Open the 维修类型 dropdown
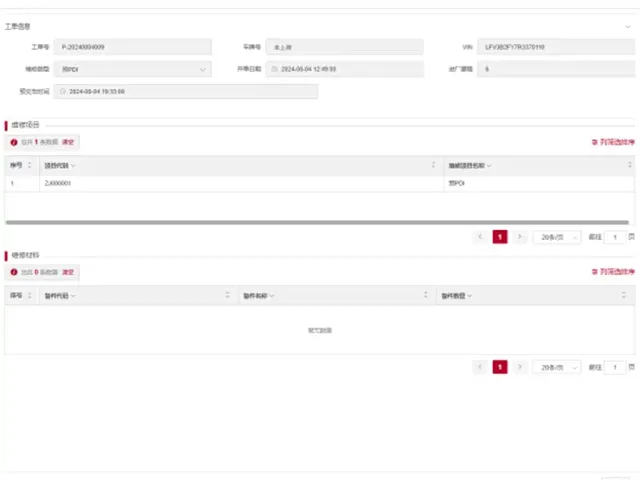 (x=132, y=69)
